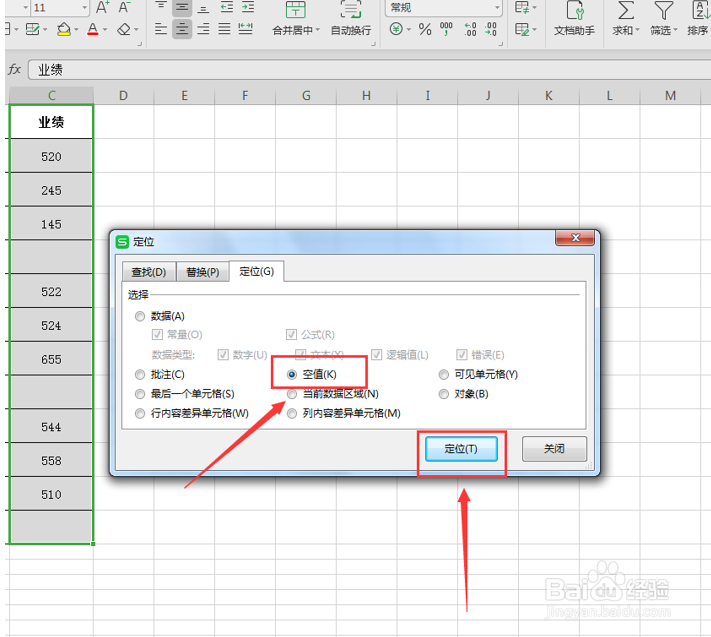Apply percent style
The image size is (711, 637).
coord(425,29)
